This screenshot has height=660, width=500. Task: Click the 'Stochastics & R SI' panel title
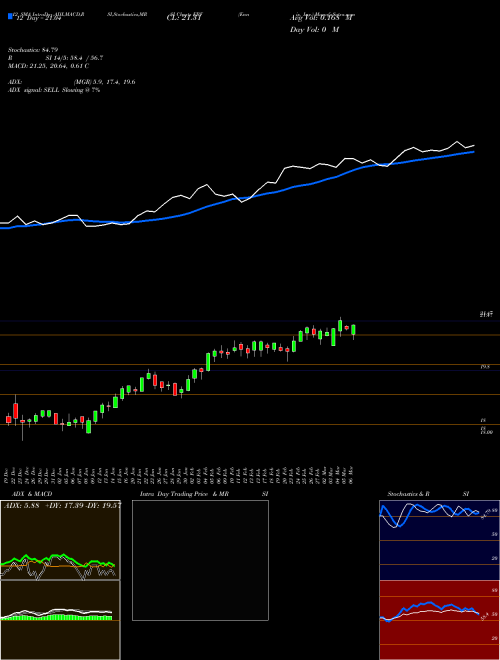pos(428,494)
